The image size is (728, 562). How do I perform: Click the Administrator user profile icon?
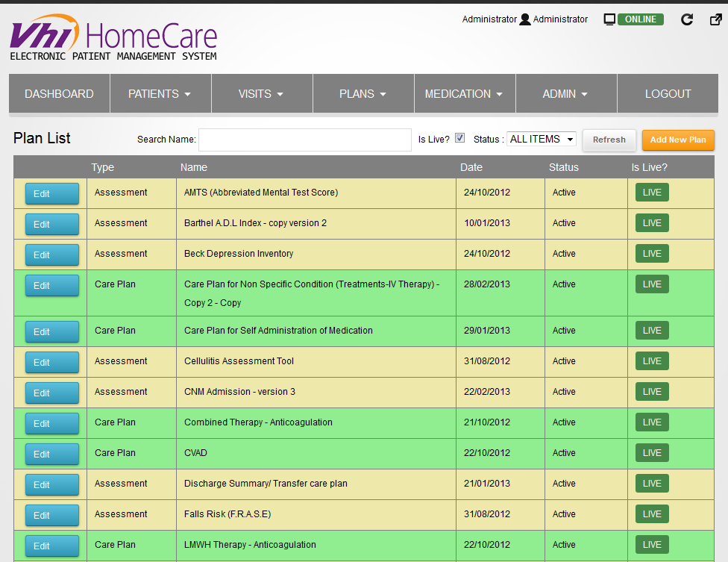tap(525, 19)
